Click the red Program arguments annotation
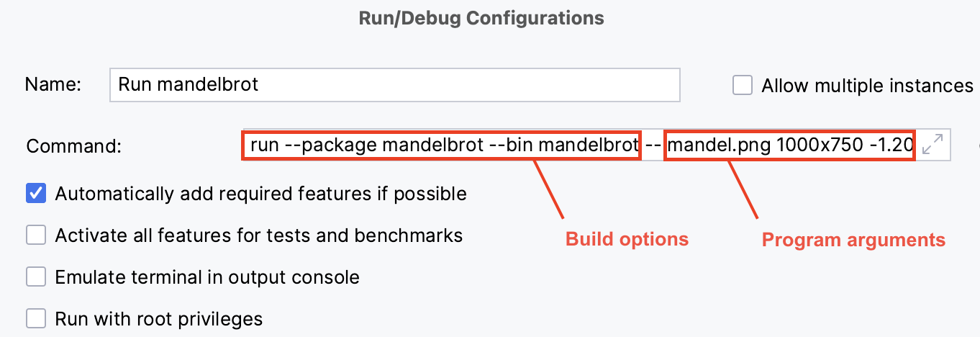This screenshot has width=980, height=337. (853, 240)
